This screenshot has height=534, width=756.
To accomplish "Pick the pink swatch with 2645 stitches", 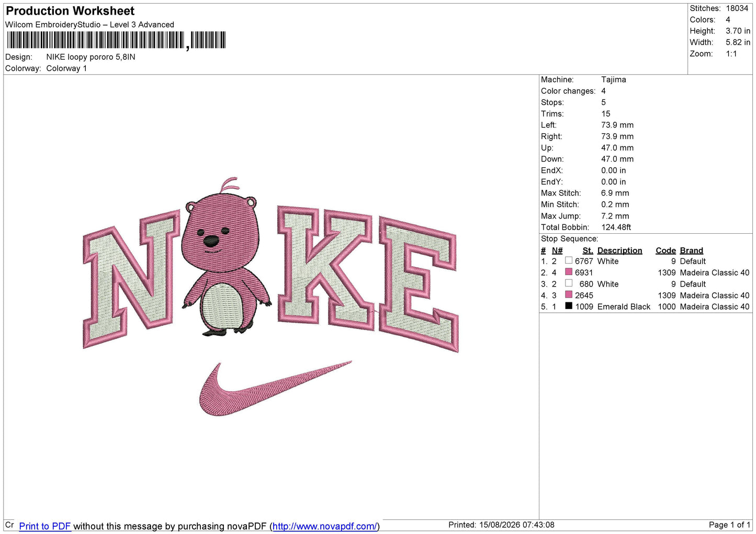I will pos(569,295).
